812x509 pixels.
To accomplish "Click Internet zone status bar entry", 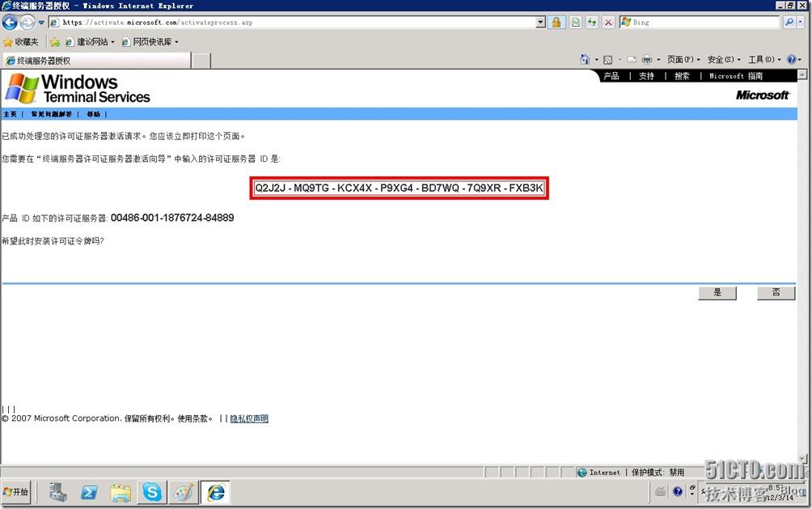I will [x=599, y=473].
